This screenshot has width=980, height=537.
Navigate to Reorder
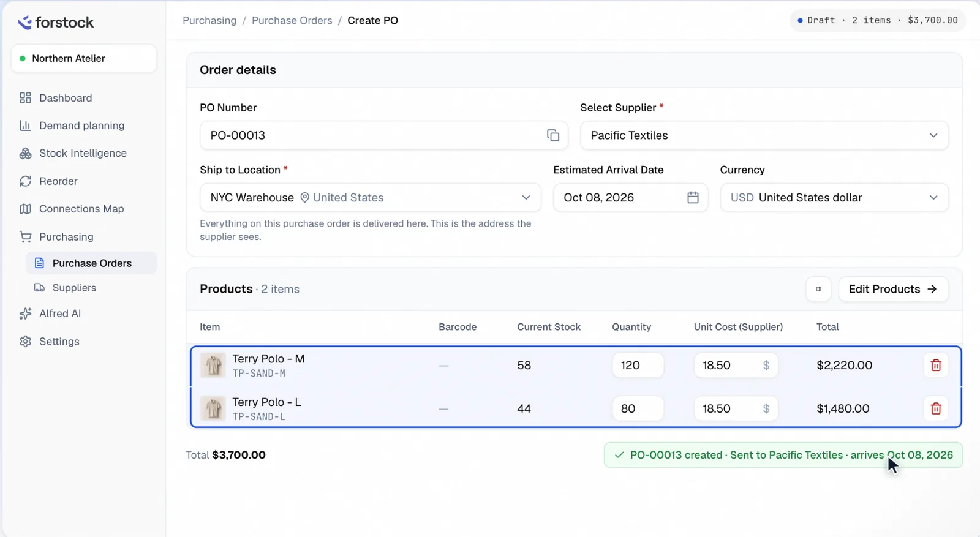(x=85, y=181)
